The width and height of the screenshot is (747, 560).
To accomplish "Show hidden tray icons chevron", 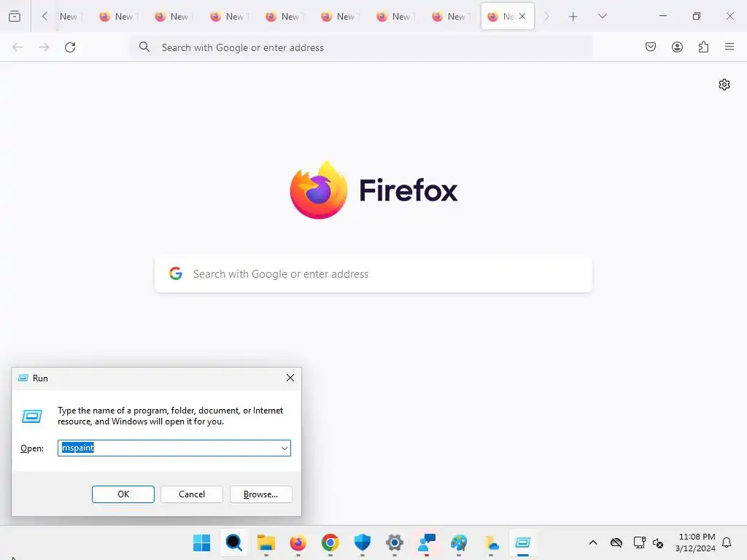I will (593, 542).
